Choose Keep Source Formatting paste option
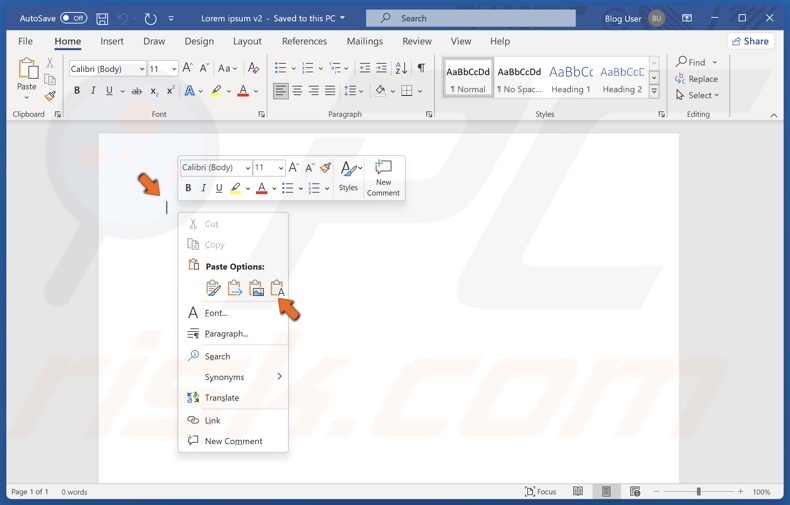Image resolution: width=790 pixels, height=505 pixels. pyautogui.click(x=213, y=288)
